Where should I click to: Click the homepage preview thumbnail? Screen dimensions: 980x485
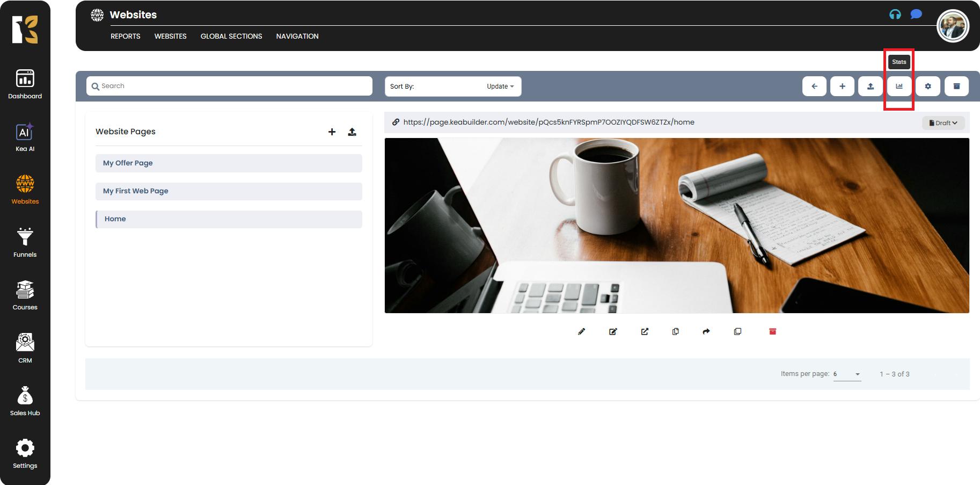click(677, 226)
